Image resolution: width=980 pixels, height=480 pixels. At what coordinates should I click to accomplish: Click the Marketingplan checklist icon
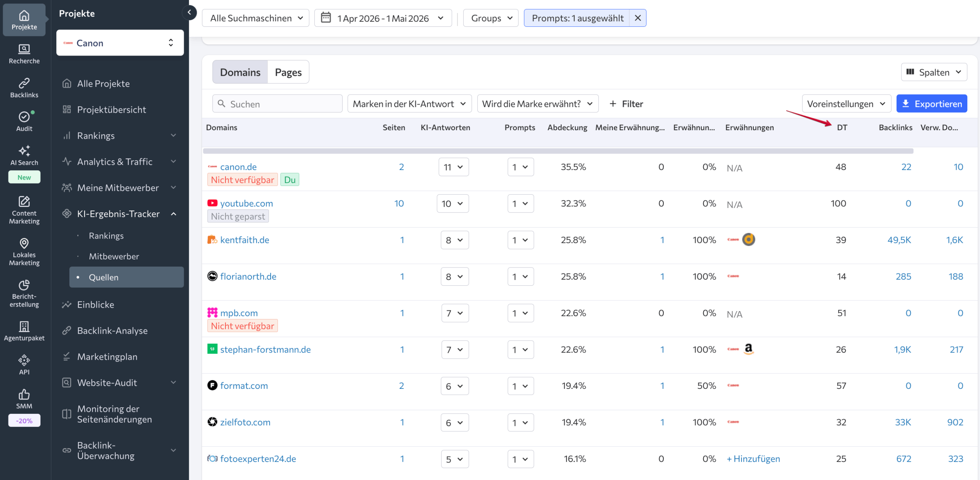pyautogui.click(x=67, y=357)
